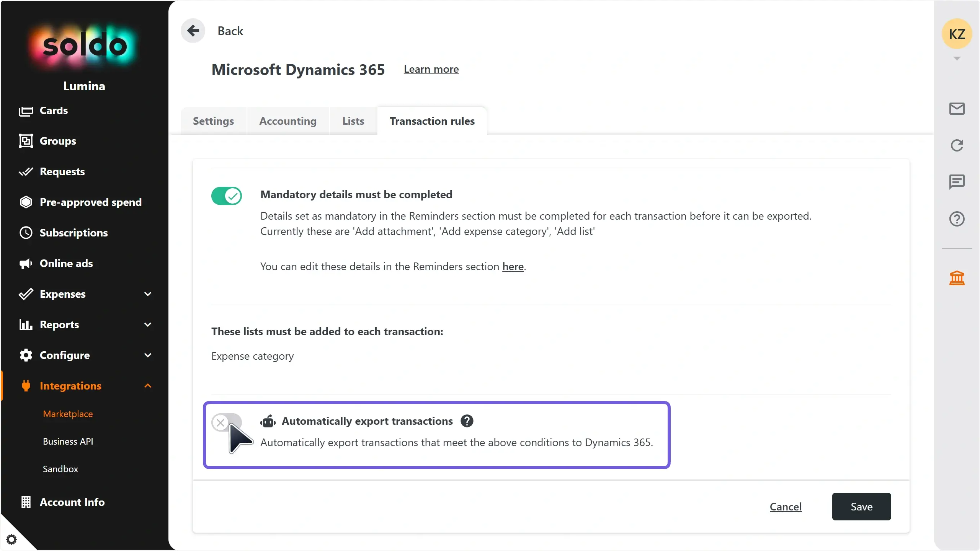Open the orange bank building icon
This screenshot has height=551, width=980.
click(x=957, y=278)
